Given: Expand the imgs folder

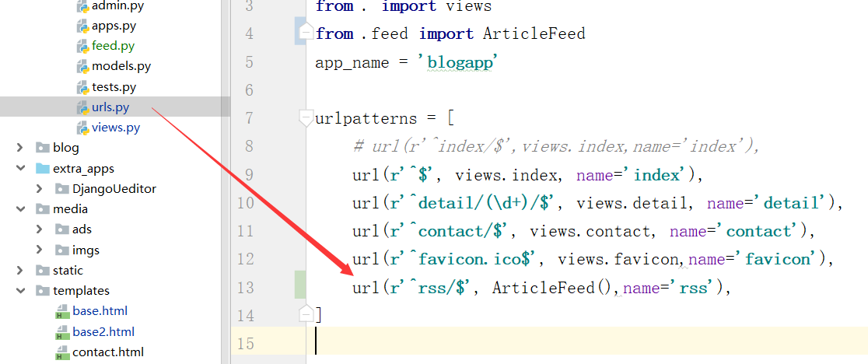Looking at the screenshot, I should [40, 250].
